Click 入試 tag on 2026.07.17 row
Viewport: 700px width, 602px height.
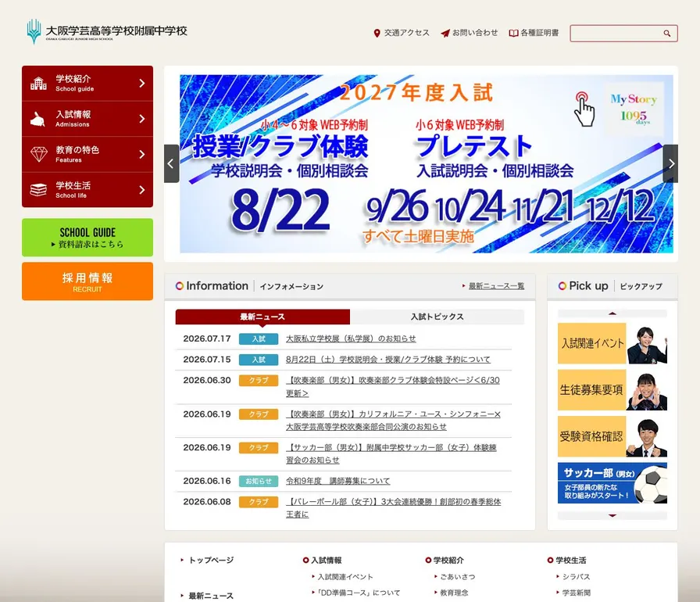[x=259, y=339]
